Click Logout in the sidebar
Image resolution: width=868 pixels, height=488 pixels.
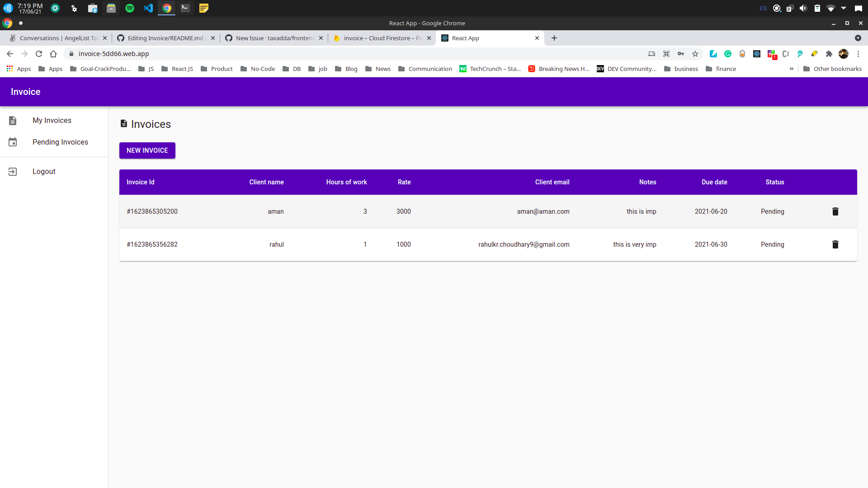[x=54, y=172]
